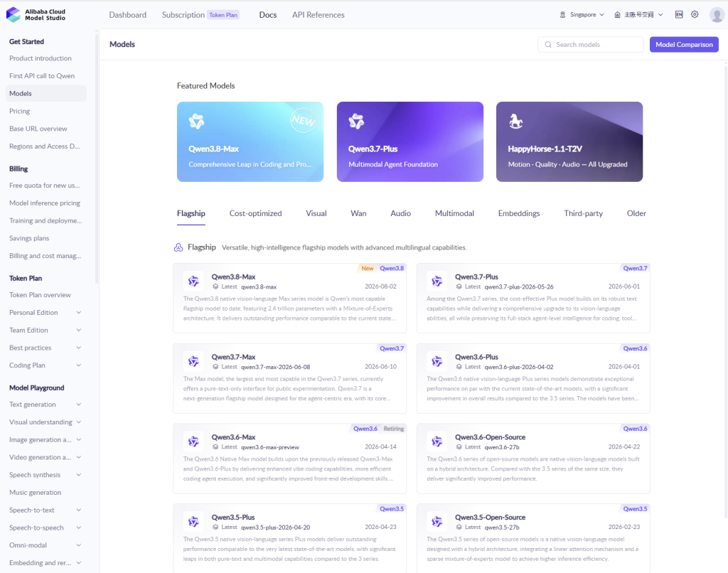Open the Singapore region dropdown
The width and height of the screenshot is (728, 573).
582,14
